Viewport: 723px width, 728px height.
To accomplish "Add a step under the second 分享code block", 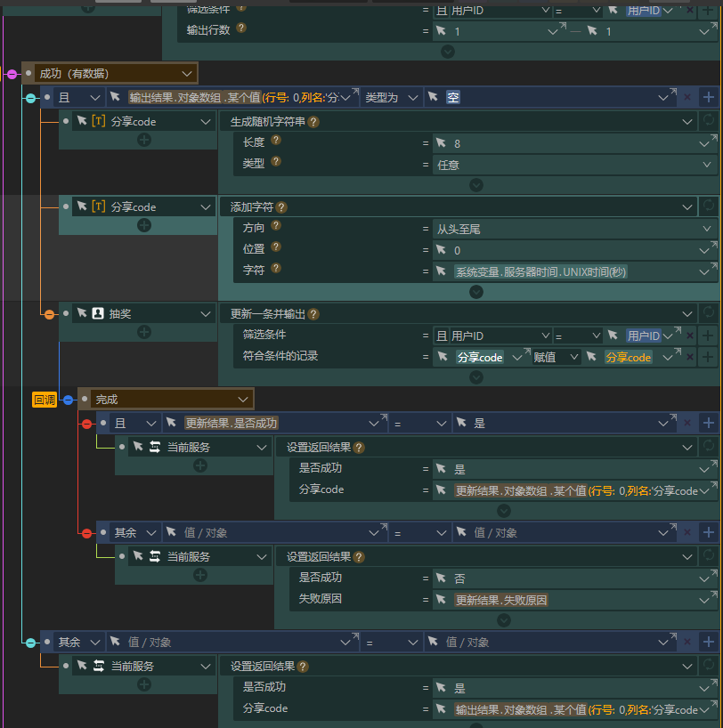I will click(144, 225).
